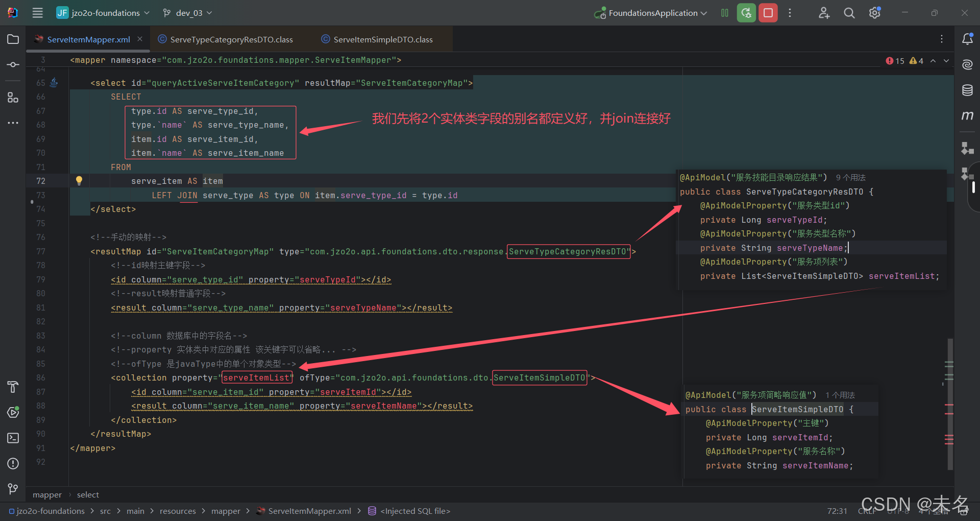Open the dev_03 branch dropdown
The width and height of the screenshot is (980, 521).
click(186, 13)
